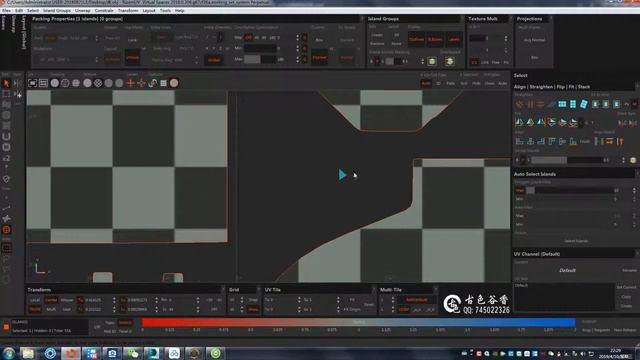
Task: Click the blue rectangularize grid icon
Action: point(562,104)
